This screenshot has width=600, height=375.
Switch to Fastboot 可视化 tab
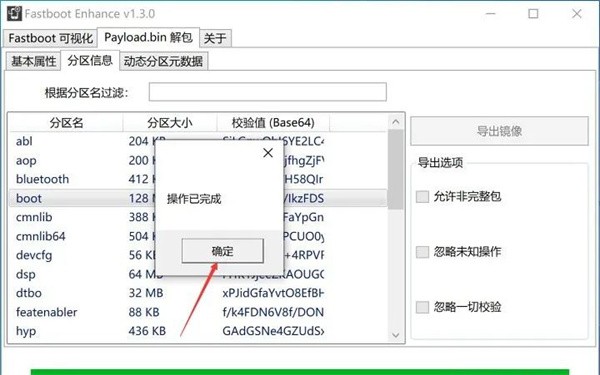coord(50,38)
